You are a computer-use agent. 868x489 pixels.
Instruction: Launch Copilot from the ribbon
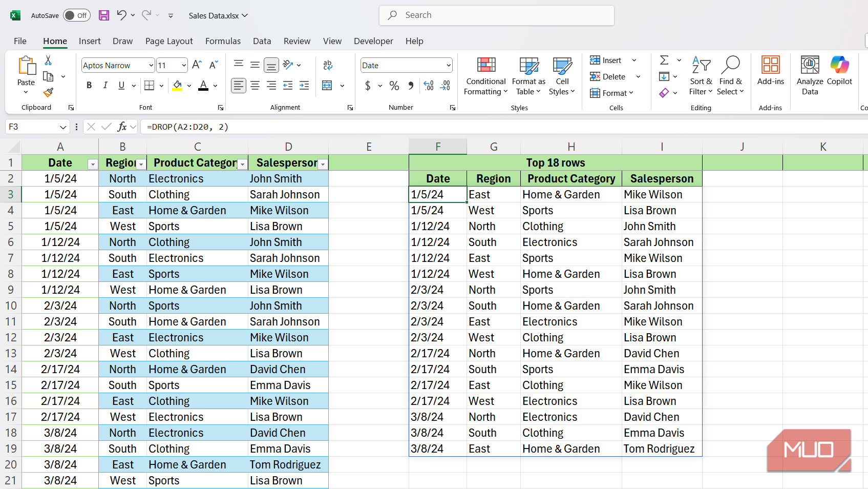click(840, 71)
